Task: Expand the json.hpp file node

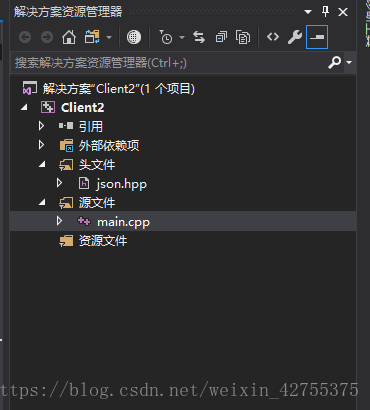Action: 59,183
